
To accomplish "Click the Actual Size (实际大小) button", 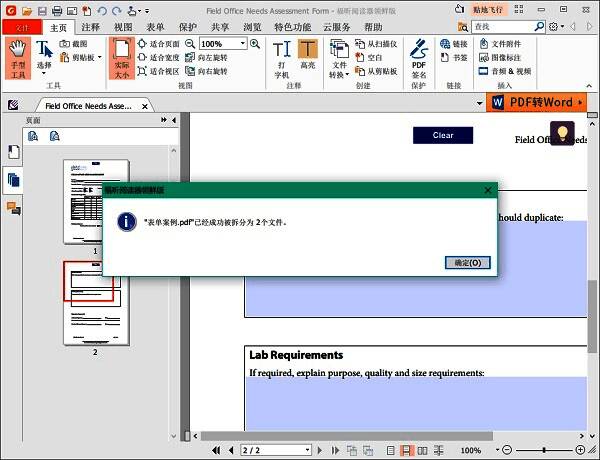I will (x=121, y=56).
